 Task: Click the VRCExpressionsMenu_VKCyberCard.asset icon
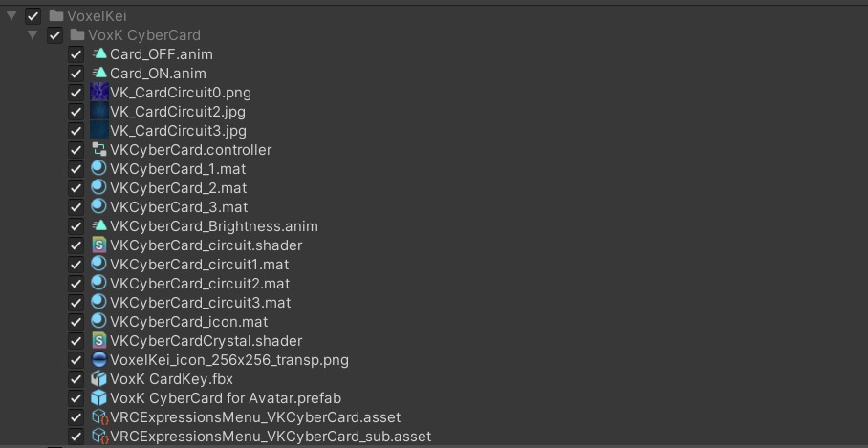click(x=99, y=417)
